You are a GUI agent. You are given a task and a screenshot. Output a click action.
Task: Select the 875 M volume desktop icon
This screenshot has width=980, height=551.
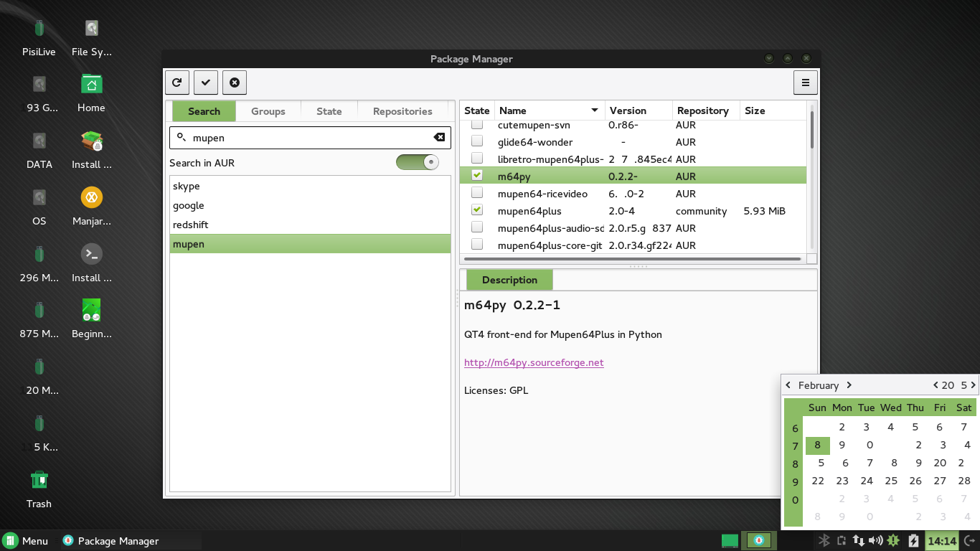pyautogui.click(x=39, y=319)
